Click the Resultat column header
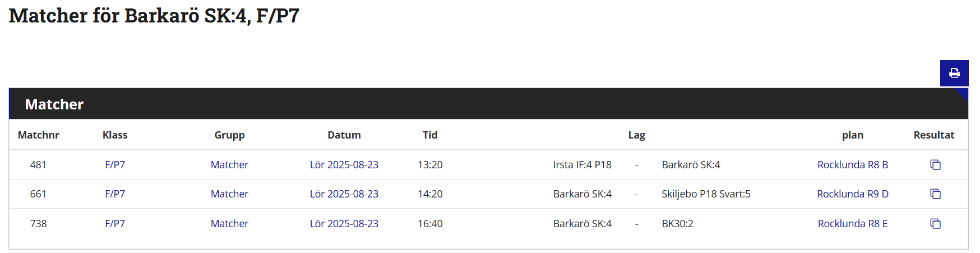Image resolution: width=980 pixels, height=253 pixels. point(933,135)
